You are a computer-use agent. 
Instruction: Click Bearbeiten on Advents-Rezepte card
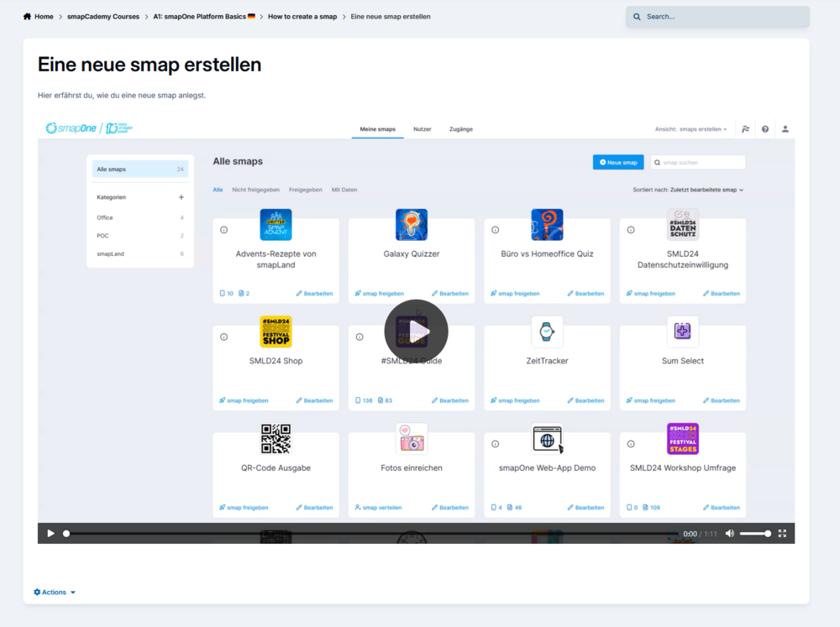(x=314, y=294)
